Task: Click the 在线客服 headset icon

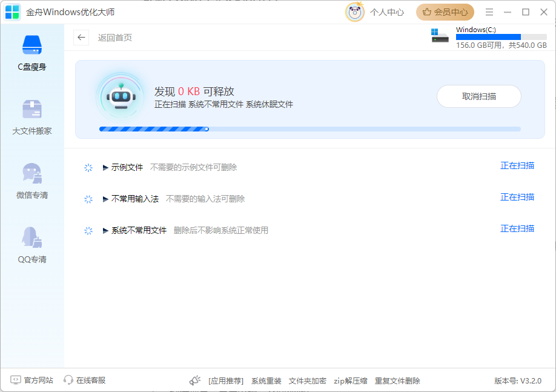Action: 68,380
